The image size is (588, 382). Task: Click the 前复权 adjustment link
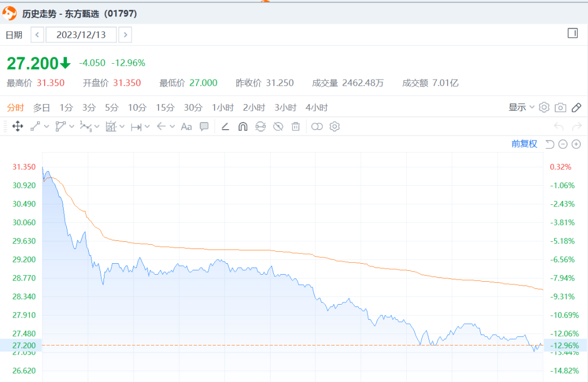pyautogui.click(x=524, y=144)
